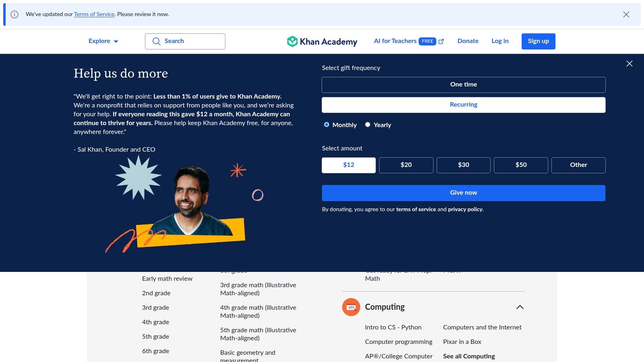Open the Terms of Service link
This screenshot has height=362, width=644.
coord(94,14)
